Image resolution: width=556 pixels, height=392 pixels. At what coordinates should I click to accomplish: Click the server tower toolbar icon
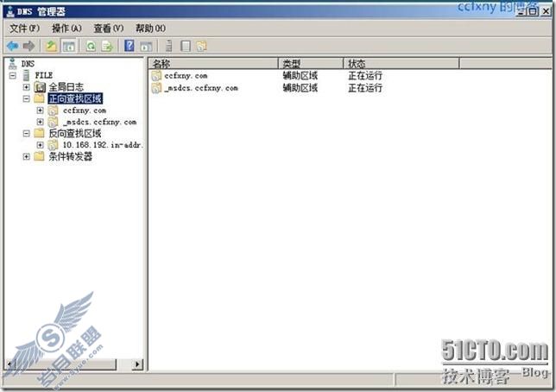pyautogui.click(x=169, y=46)
